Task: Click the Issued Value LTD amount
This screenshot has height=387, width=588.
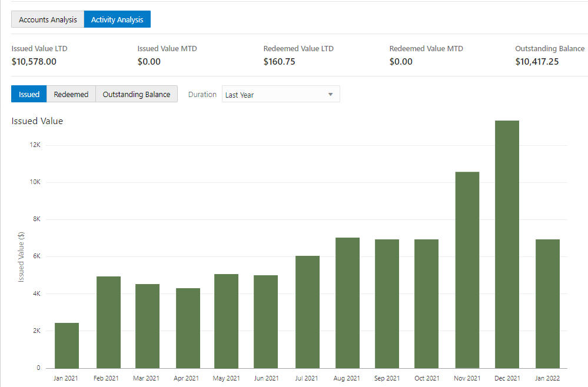Action: pyautogui.click(x=34, y=61)
